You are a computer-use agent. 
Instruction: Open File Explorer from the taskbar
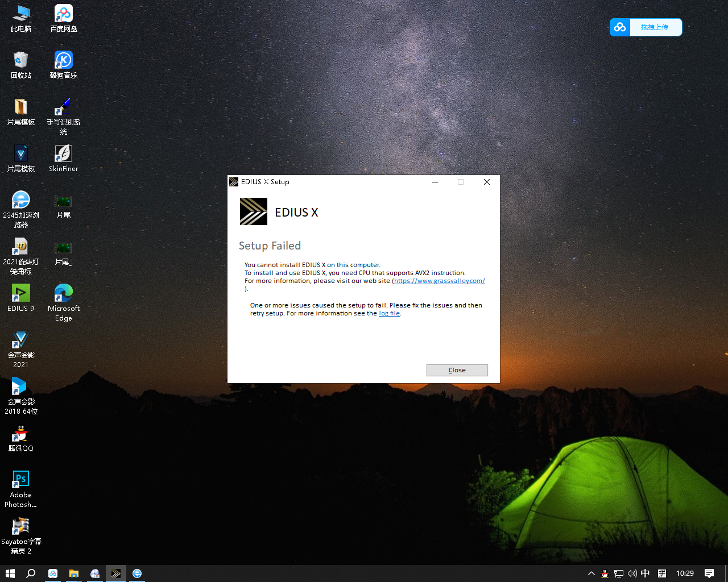click(x=74, y=573)
